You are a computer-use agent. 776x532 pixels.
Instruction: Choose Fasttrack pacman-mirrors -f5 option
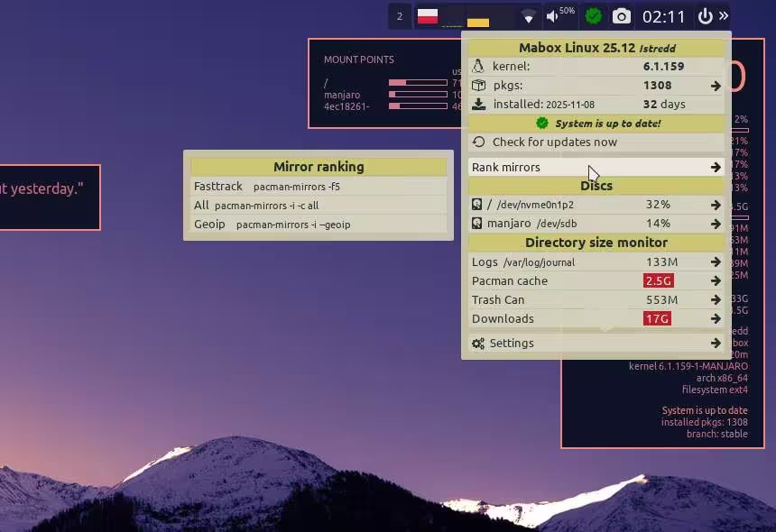pos(266,187)
